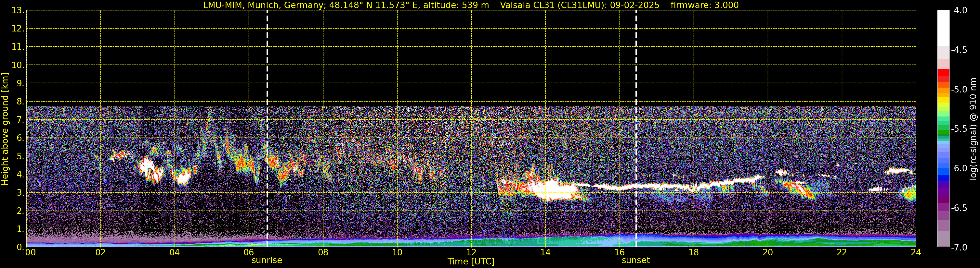The image size is (980, 268).
Task: Click the '-6.0' colorbar tick label
Action: [x=959, y=168]
